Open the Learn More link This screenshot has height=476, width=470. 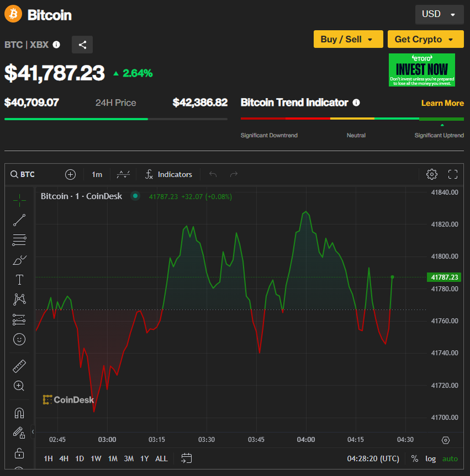442,103
